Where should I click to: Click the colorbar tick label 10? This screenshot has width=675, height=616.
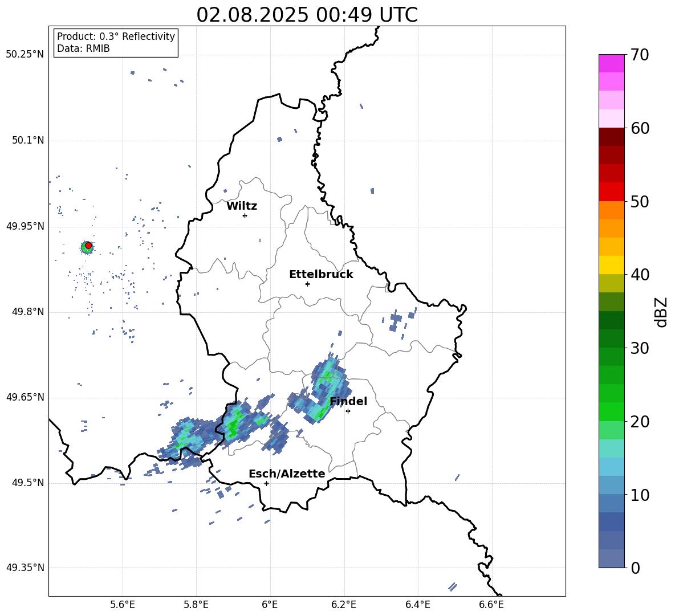point(640,495)
